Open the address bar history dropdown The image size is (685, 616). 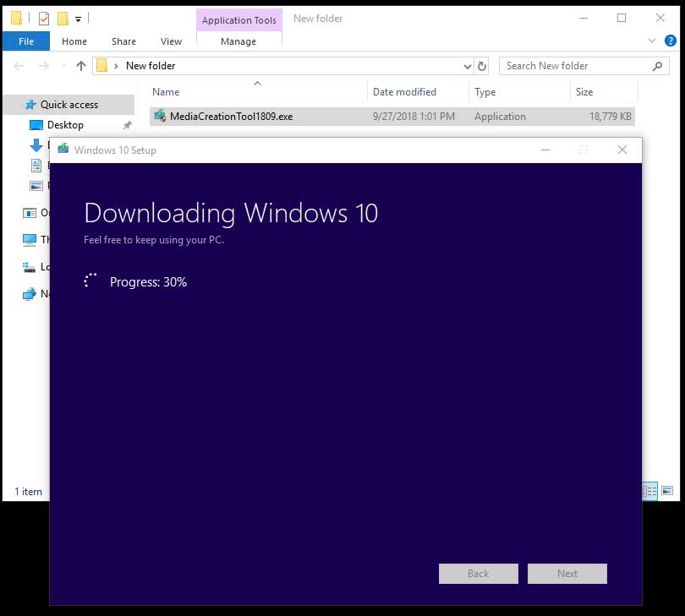468,66
